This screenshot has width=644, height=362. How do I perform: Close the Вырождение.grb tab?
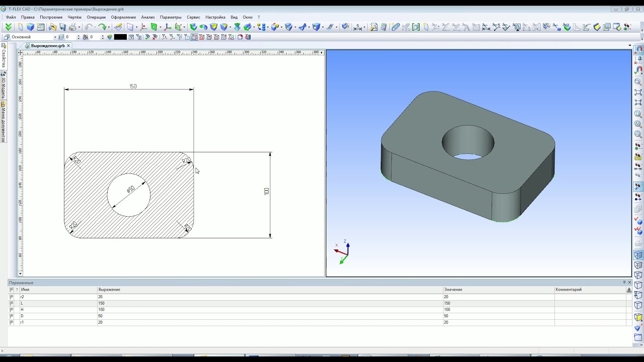[68, 46]
